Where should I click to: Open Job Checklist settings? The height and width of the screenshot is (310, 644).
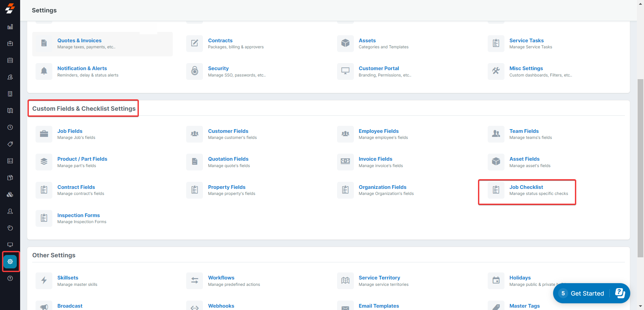coord(526,187)
